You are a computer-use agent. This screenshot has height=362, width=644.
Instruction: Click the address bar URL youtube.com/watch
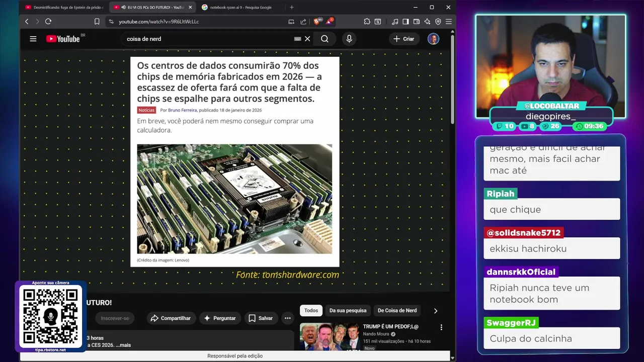coord(159,22)
